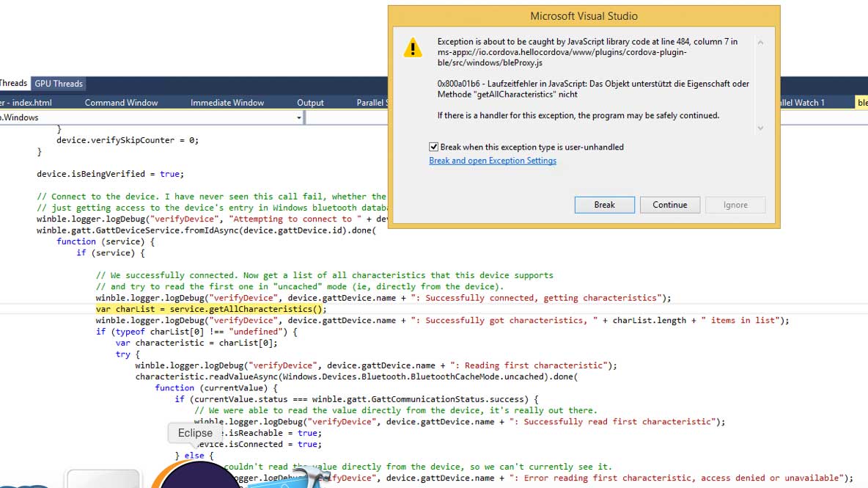Viewport: 868px width, 488px height.
Task: Open the Command Window tab
Action: coord(121,103)
